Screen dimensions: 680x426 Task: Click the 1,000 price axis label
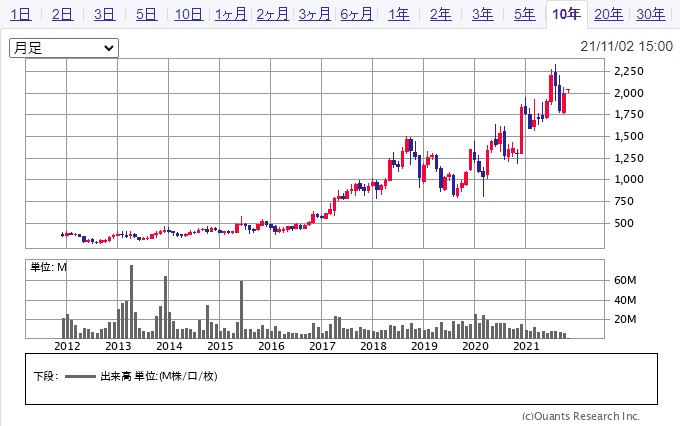[x=629, y=179]
